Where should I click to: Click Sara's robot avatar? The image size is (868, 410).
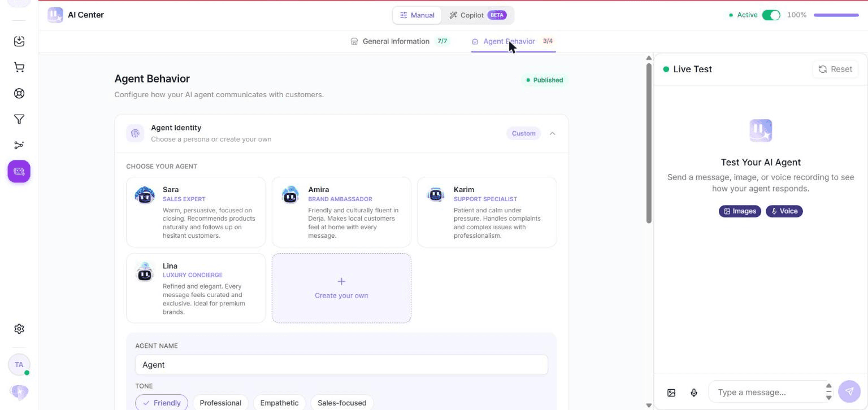[x=145, y=195]
